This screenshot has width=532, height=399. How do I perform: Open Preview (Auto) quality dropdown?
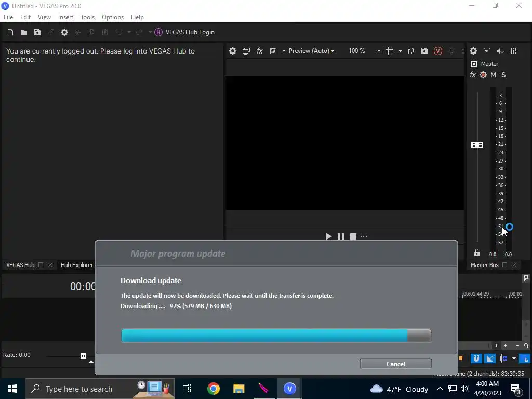[x=312, y=51]
